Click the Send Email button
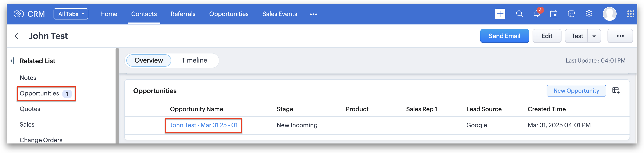 tap(504, 36)
